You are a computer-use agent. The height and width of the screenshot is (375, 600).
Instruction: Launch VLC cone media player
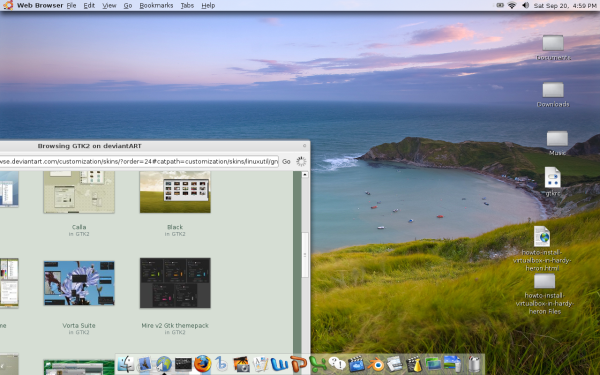point(414,364)
